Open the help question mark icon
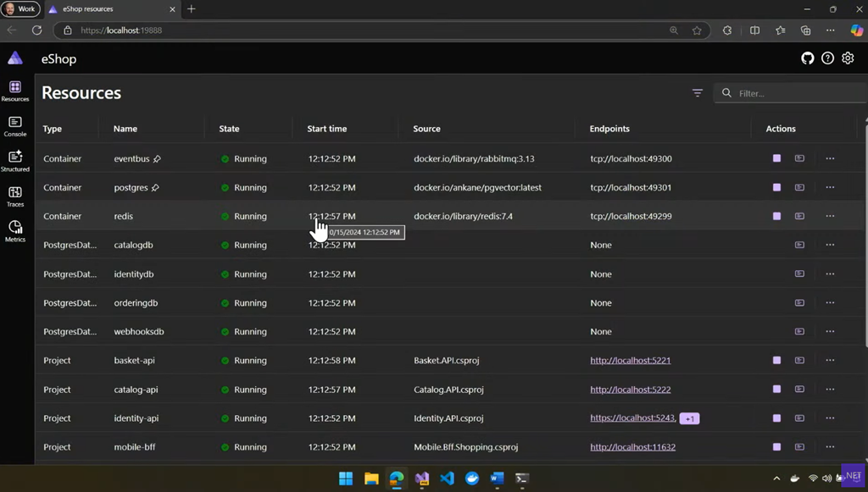 (827, 58)
